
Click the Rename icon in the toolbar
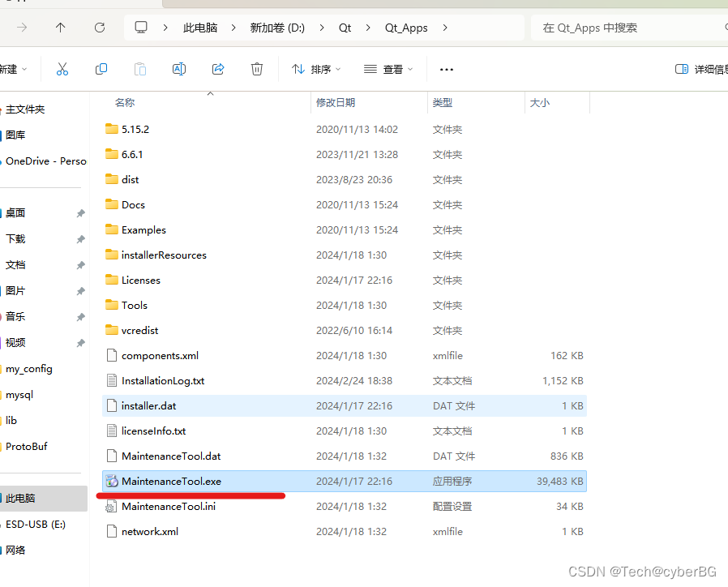[179, 69]
